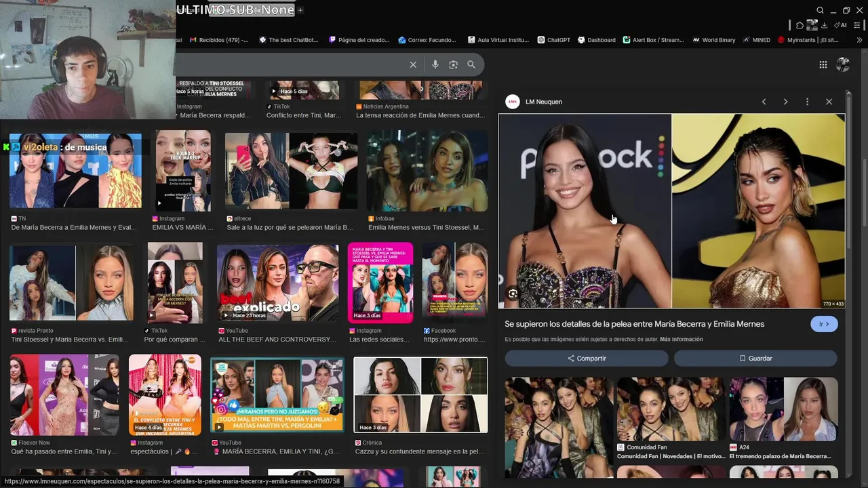This screenshot has height=488, width=868.
Task: Click the Guardar button
Action: coord(755,358)
